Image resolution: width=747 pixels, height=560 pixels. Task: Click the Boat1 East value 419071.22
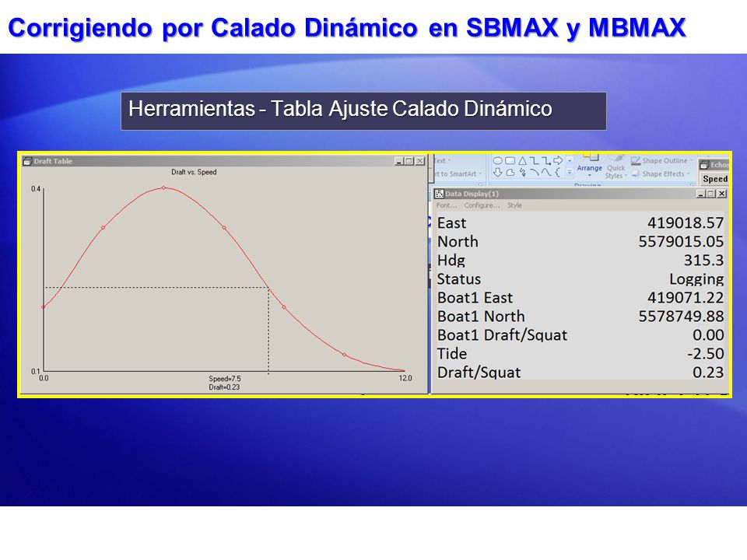pyautogui.click(x=685, y=298)
